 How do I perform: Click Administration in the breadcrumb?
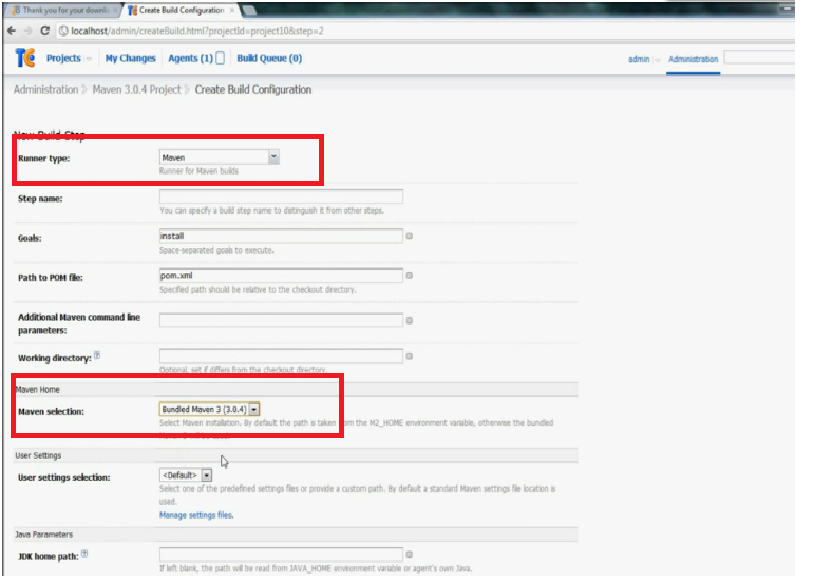(x=46, y=90)
